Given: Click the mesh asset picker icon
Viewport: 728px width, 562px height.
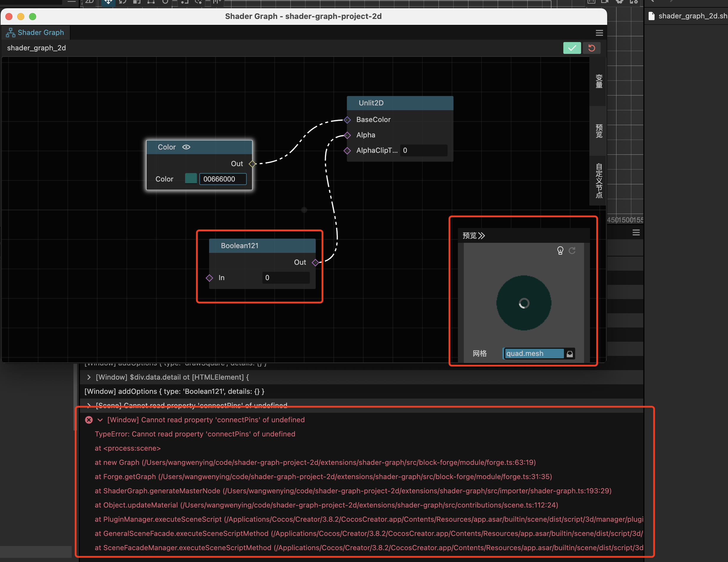Looking at the screenshot, I should click(x=570, y=354).
